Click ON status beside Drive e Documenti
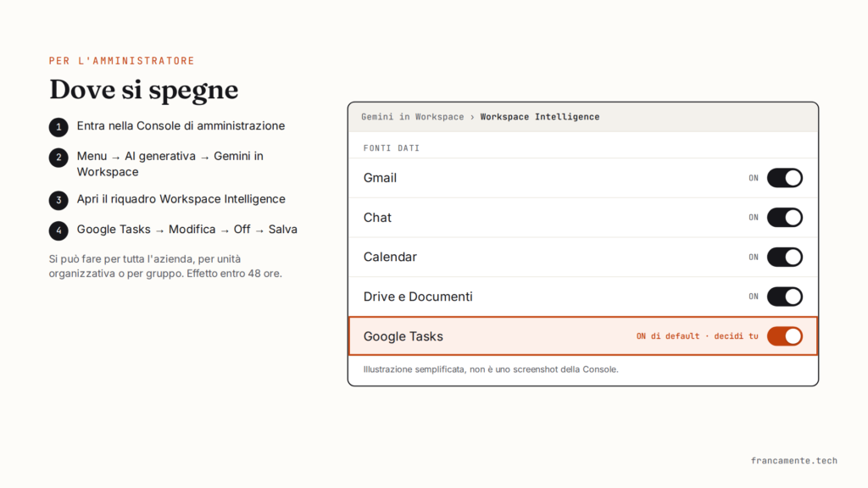The width and height of the screenshot is (868, 488). click(754, 297)
